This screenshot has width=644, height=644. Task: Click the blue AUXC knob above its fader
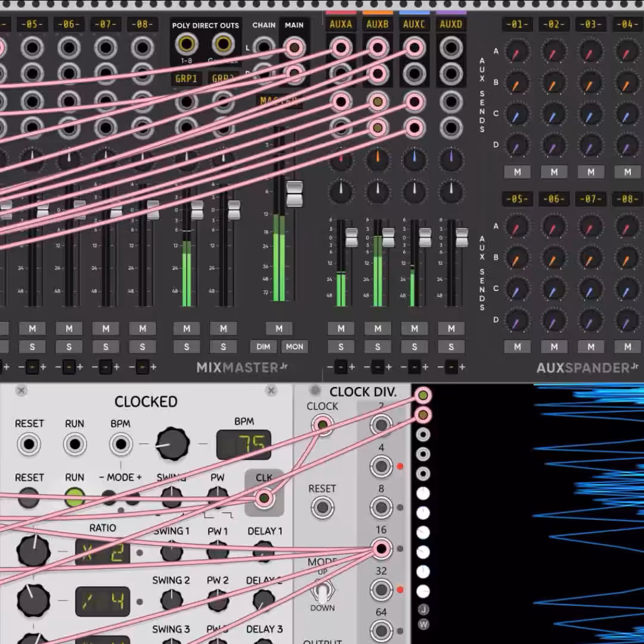coord(414,159)
